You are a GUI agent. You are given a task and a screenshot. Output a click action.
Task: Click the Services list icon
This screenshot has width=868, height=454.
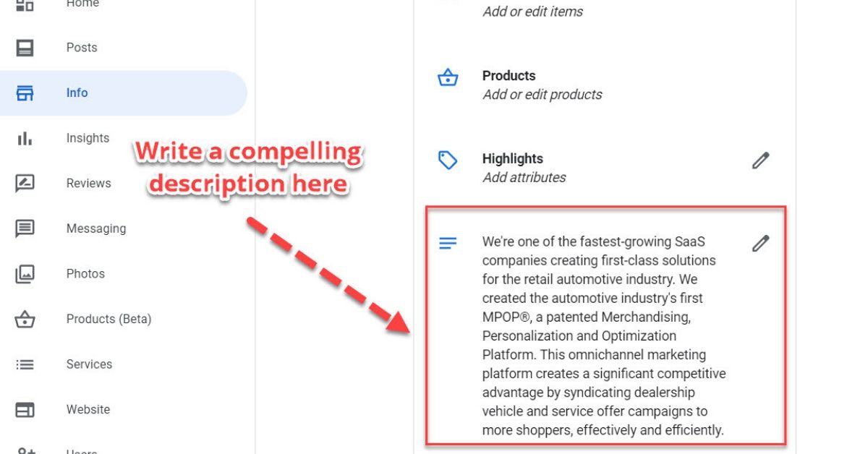click(25, 364)
